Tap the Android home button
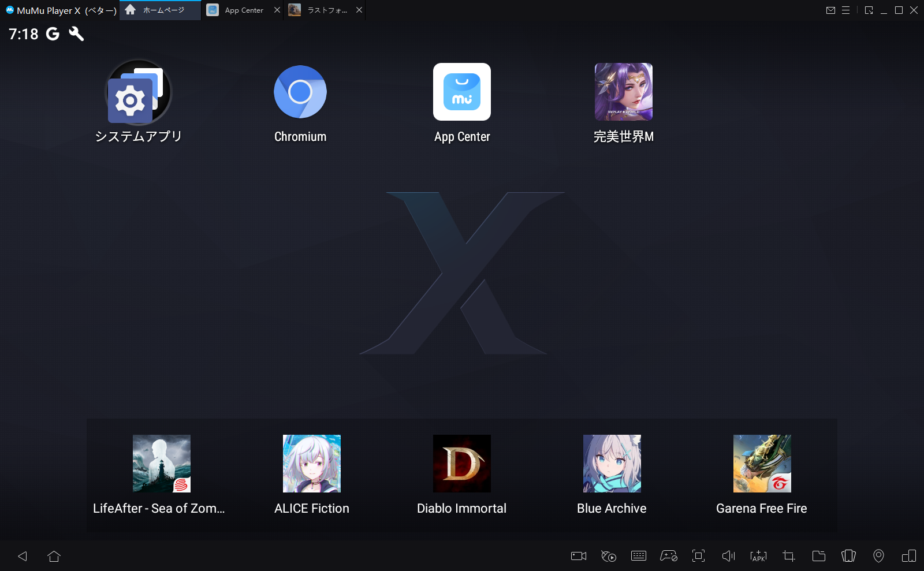 [x=54, y=556]
